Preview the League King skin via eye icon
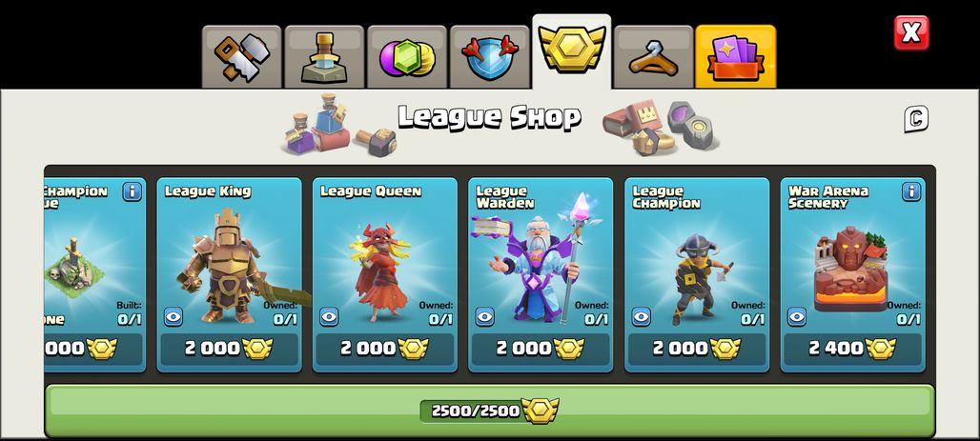980x441 pixels. tap(174, 316)
